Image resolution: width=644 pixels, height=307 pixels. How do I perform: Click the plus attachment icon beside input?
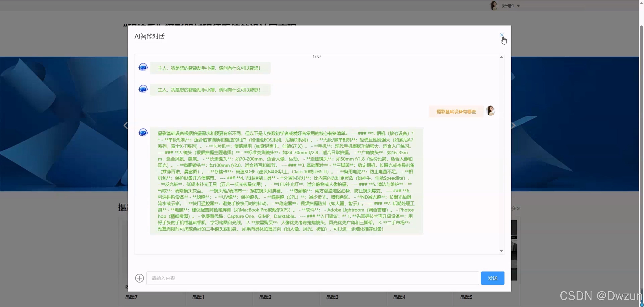[x=139, y=278]
